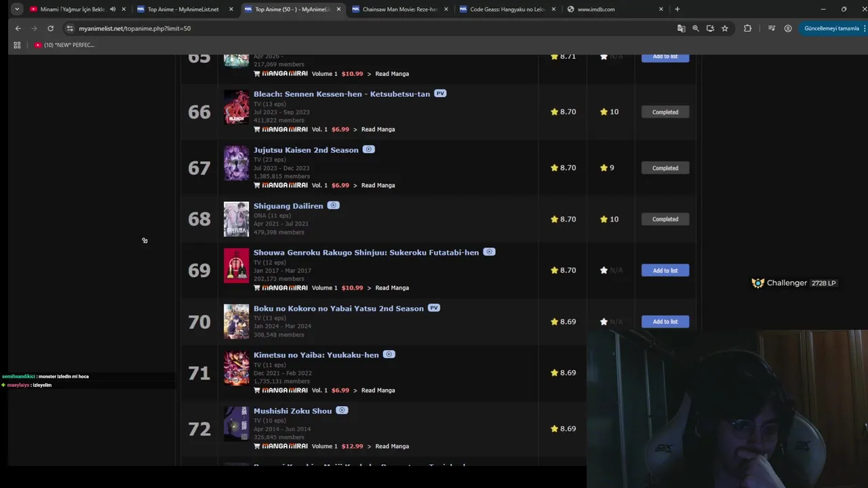Switch to Top Anime - MyAnimeList.net tab
This screenshot has height=488, width=868.
pos(183,9)
